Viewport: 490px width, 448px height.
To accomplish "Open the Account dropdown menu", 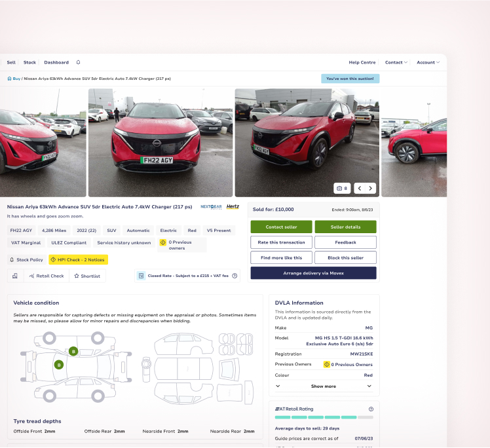I will point(428,62).
